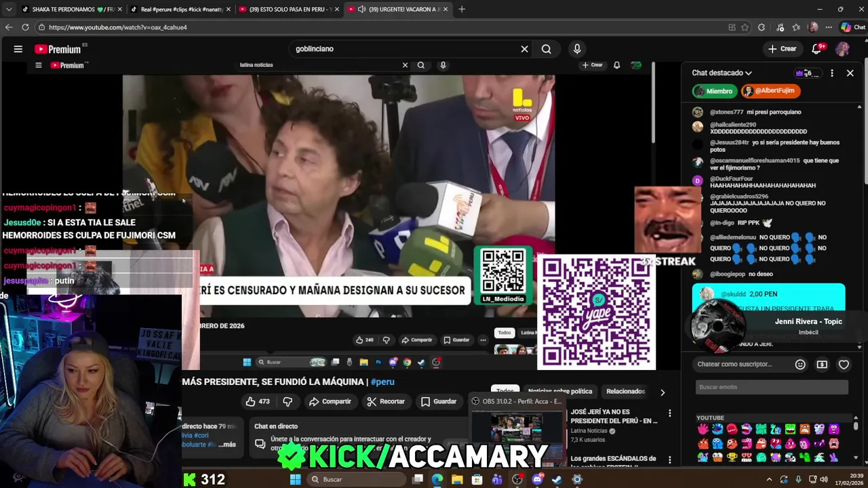Click the Buscar emotis search field
This screenshot has height=488, width=868.
[x=772, y=387]
